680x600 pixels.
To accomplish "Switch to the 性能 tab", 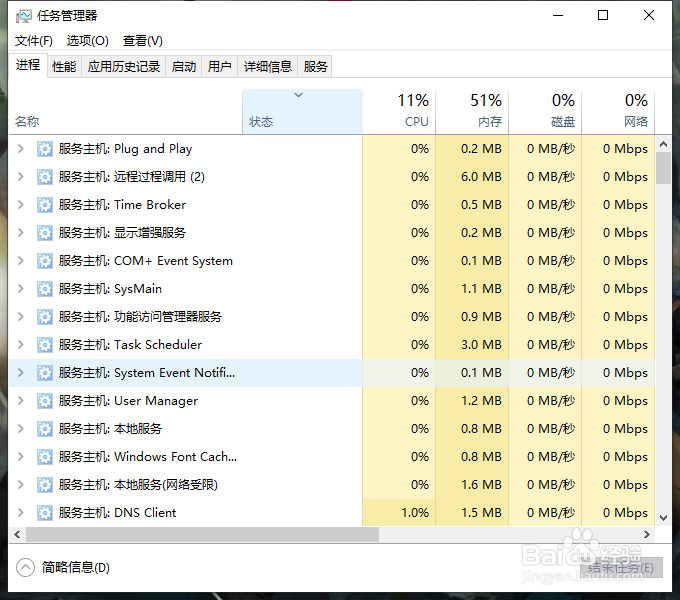I will (x=64, y=67).
